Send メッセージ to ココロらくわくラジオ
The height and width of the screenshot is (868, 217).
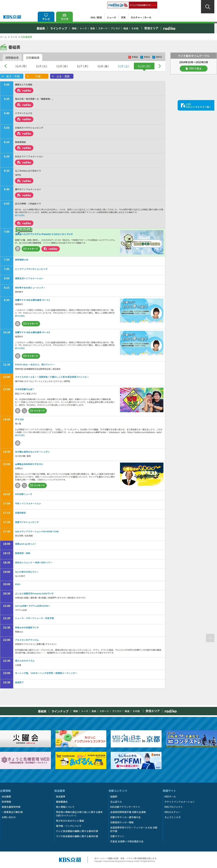(31, 249)
